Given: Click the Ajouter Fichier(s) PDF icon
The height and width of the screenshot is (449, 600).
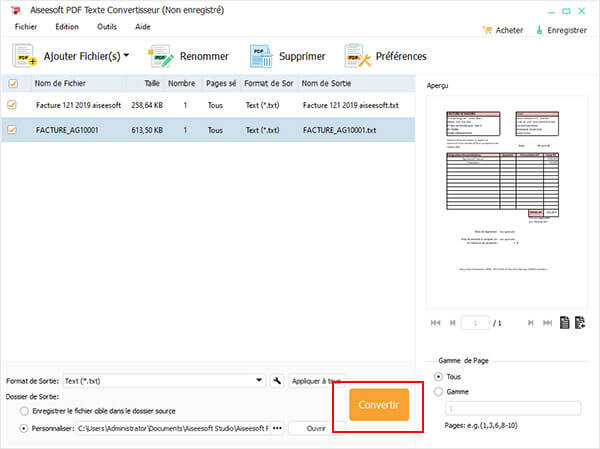Looking at the screenshot, I should tap(24, 56).
